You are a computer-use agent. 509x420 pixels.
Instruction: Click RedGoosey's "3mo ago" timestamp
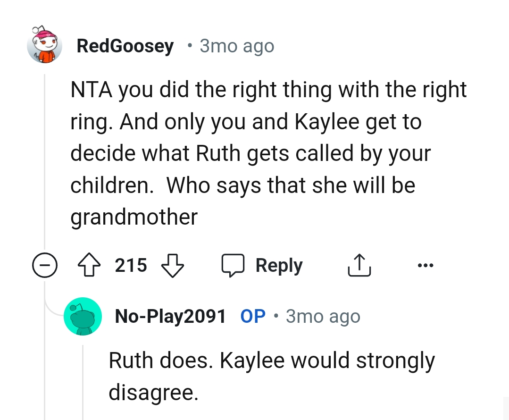(x=237, y=46)
